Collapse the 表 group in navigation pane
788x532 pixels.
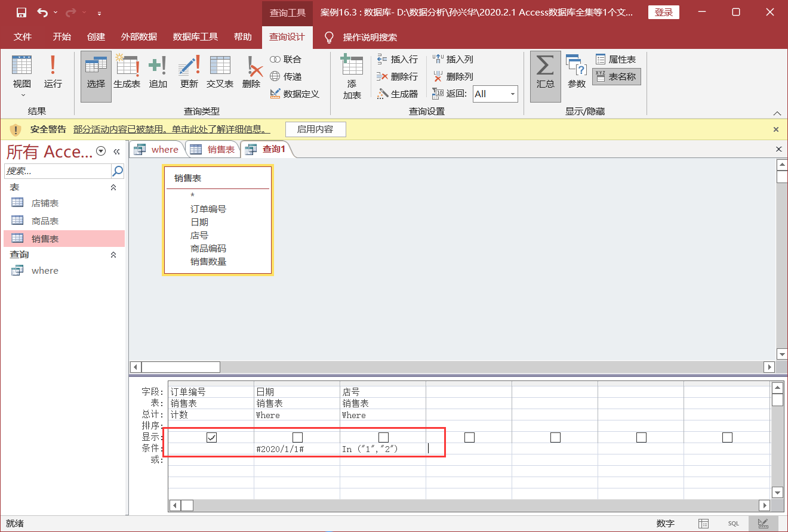[113, 187]
